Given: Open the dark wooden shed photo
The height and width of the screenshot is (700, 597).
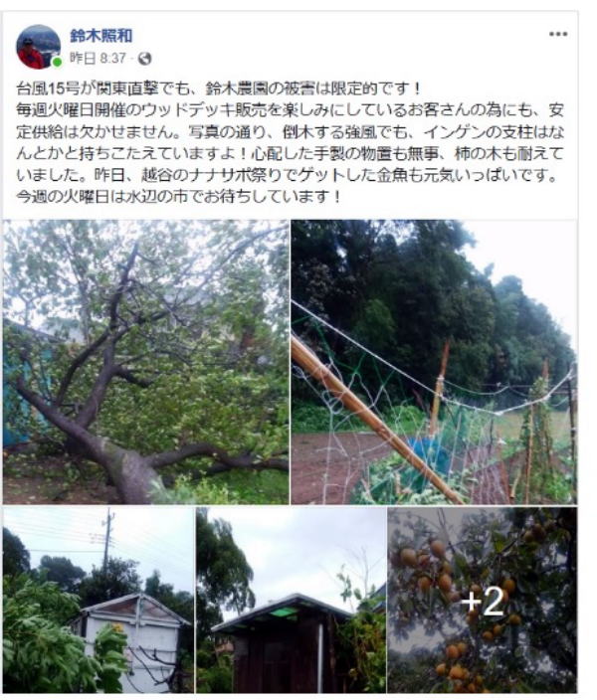Looking at the screenshot, I should pyautogui.click(x=291, y=600).
